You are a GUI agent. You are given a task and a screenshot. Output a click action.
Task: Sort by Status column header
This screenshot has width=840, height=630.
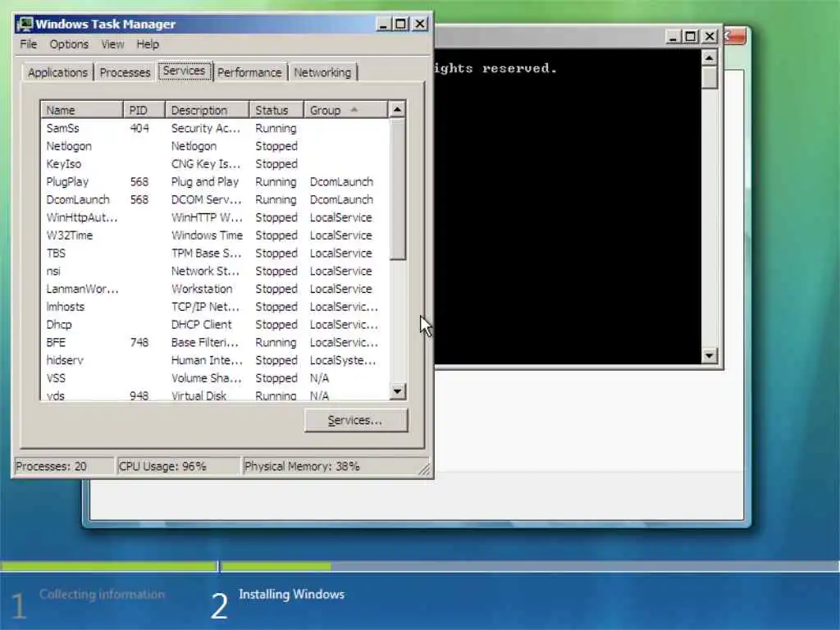(276, 110)
